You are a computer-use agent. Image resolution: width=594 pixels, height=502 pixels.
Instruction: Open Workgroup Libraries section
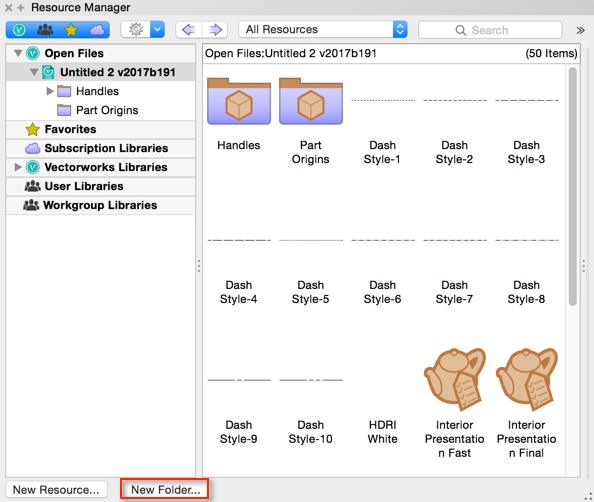(x=100, y=205)
